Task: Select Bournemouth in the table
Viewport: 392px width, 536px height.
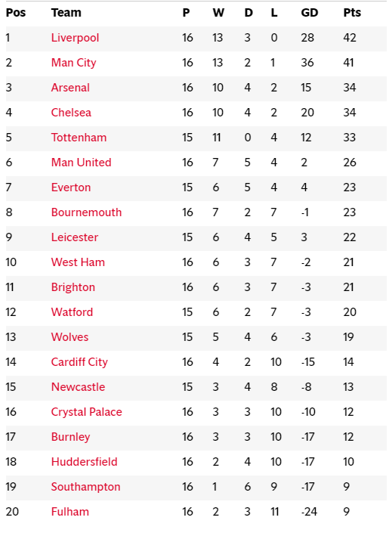Action: coord(86,212)
